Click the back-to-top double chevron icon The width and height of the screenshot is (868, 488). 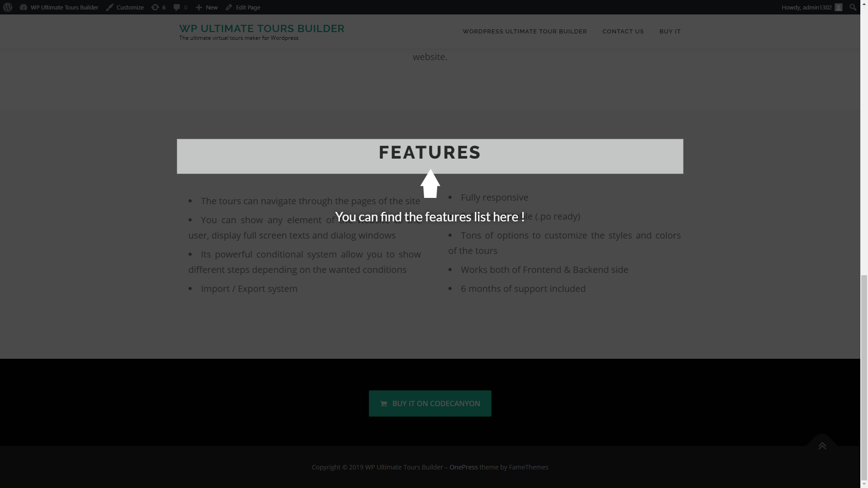coord(822,446)
